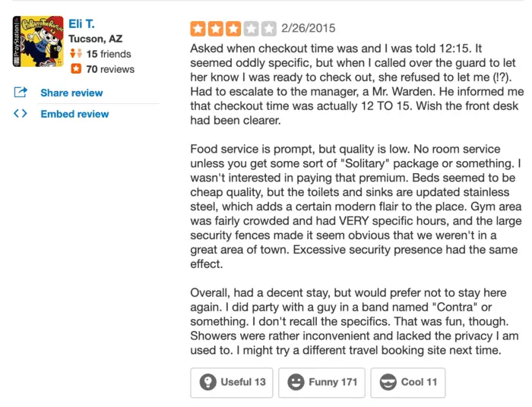Click the Share review arrow icon
The image size is (532, 407).
click(21, 93)
